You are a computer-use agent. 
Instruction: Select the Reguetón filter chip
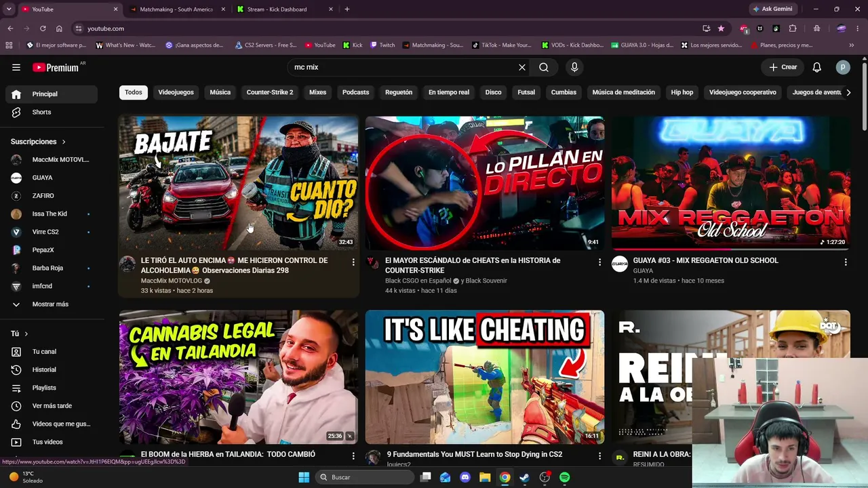click(399, 92)
